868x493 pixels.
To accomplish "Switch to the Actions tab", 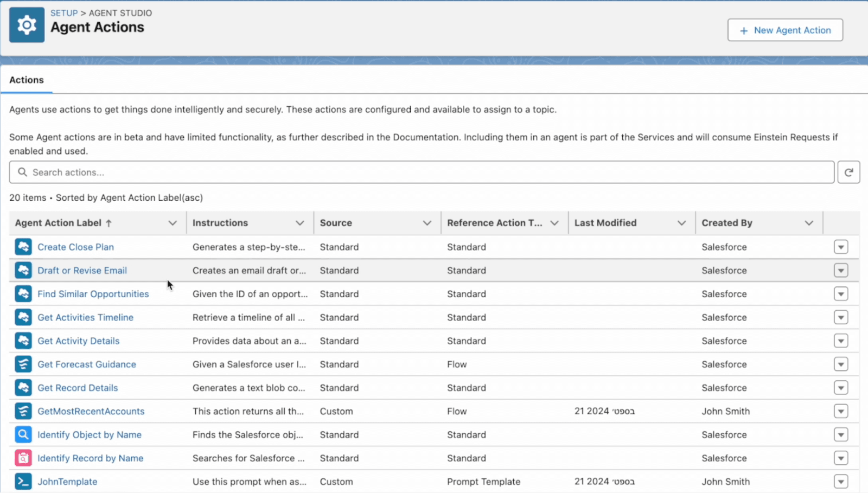I will pyautogui.click(x=27, y=80).
